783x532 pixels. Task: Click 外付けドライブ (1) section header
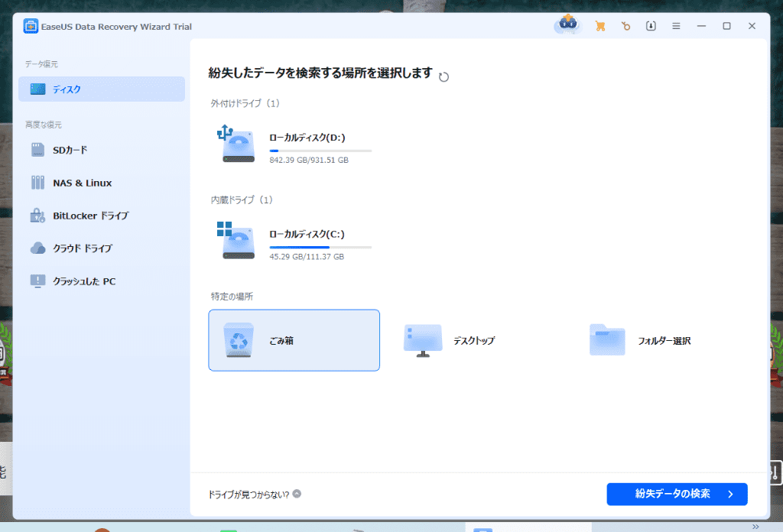[x=245, y=103]
